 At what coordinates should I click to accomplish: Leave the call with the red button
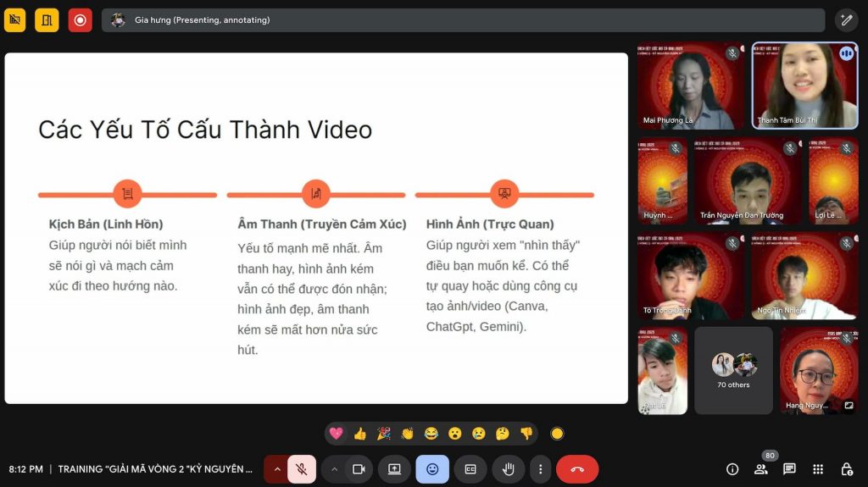(577, 469)
